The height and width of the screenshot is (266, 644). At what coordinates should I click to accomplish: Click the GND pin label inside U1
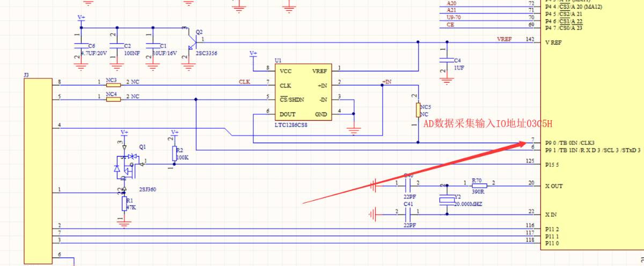tap(321, 114)
